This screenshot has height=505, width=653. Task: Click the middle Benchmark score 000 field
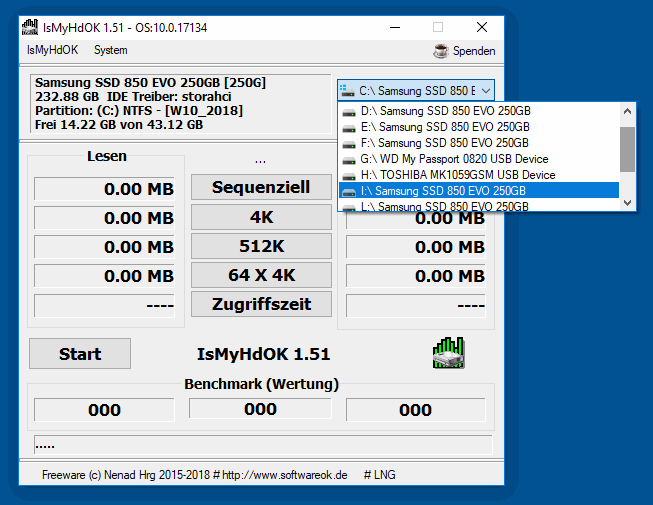pyautogui.click(x=260, y=408)
